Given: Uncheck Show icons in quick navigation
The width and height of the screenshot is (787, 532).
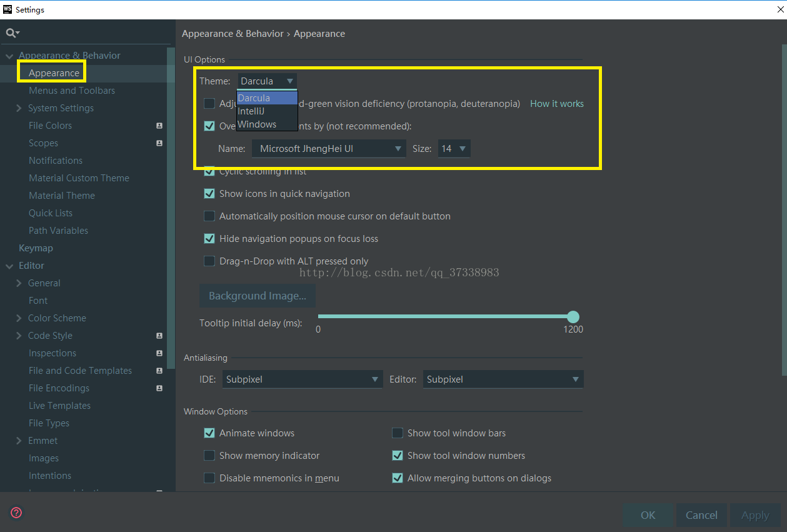Looking at the screenshot, I should [209, 194].
